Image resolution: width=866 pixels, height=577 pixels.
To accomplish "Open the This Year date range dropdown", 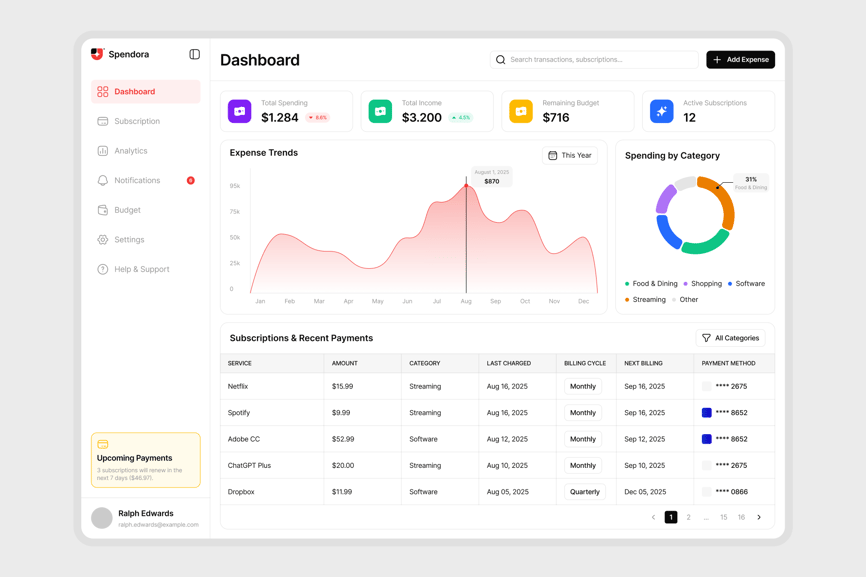I will point(570,156).
